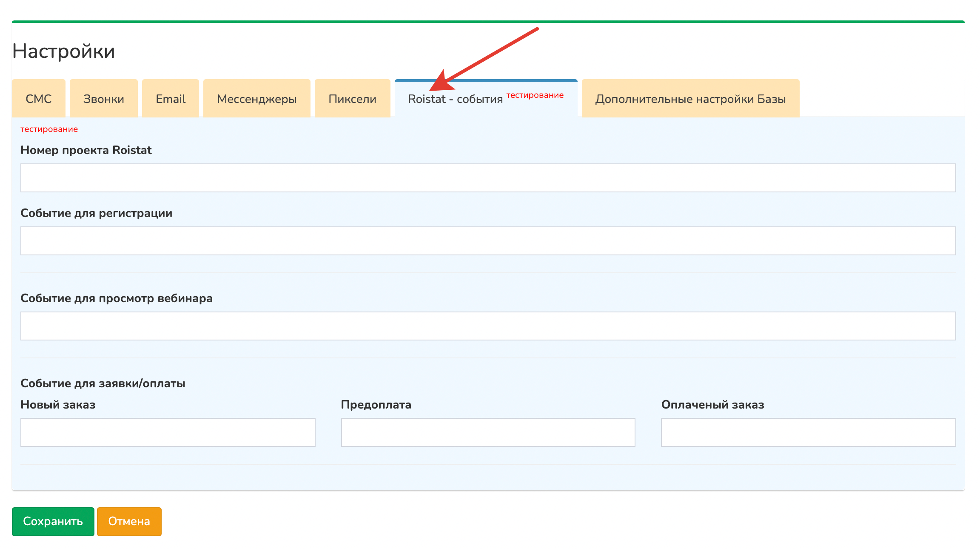This screenshot has height=549, width=980.
Task: Open Дополнительные настройки Базы tab
Action: [x=690, y=99]
